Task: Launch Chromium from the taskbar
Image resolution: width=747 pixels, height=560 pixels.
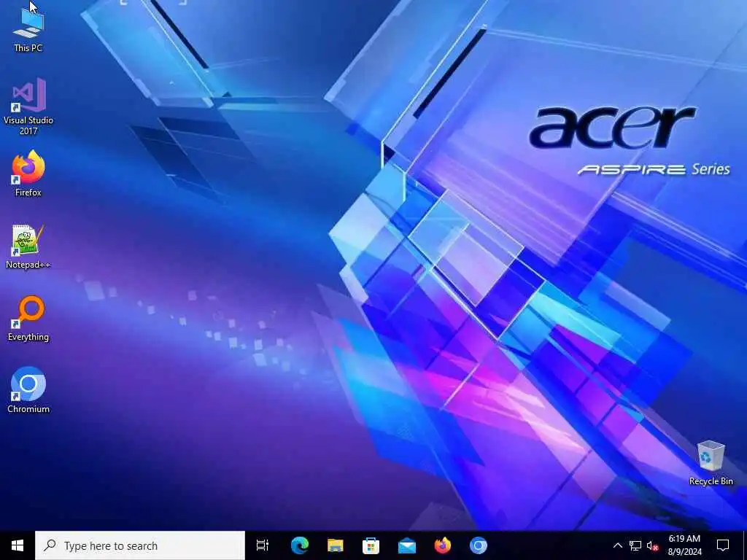Action: 479,545
